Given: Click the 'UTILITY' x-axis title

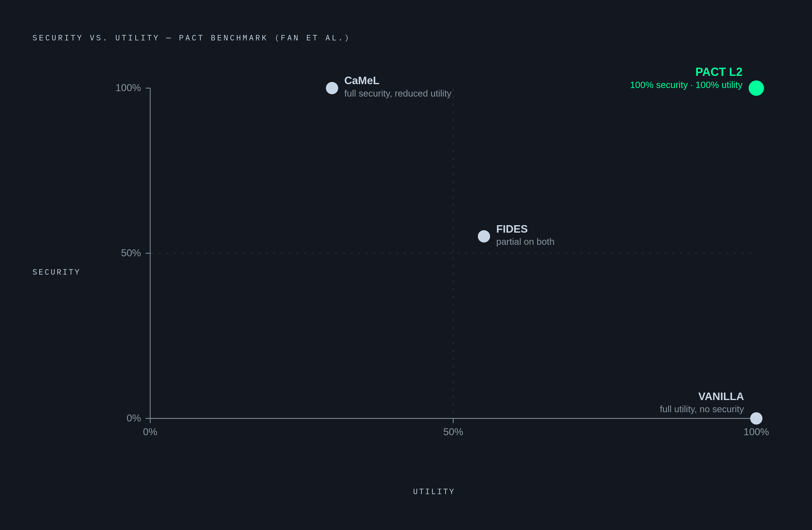Looking at the screenshot, I should click(434, 491).
